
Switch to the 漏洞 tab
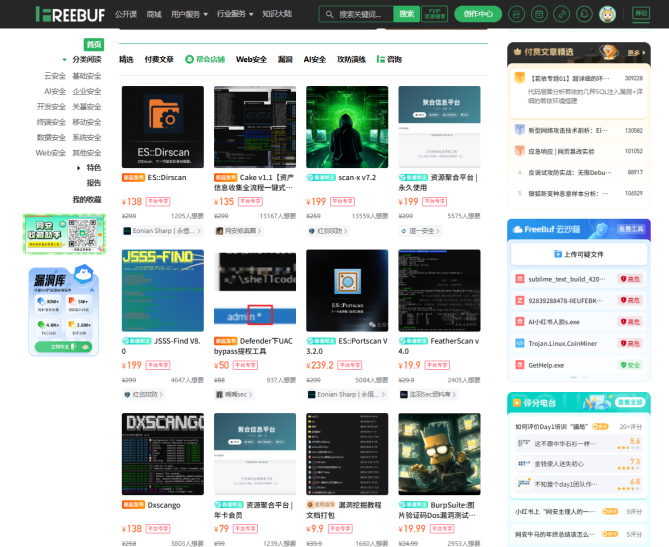[285, 59]
